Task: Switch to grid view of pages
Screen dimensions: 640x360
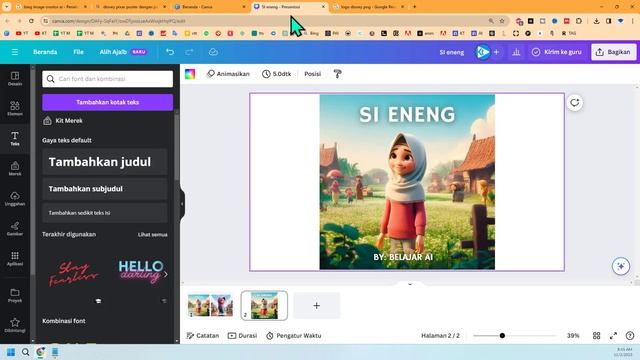Action: click(x=596, y=336)
